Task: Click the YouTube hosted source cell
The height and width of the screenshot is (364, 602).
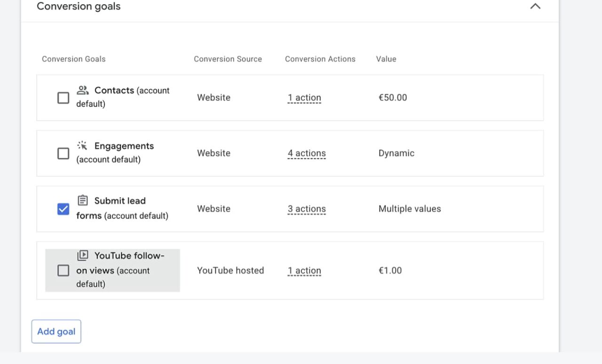Action: [230, 270]
